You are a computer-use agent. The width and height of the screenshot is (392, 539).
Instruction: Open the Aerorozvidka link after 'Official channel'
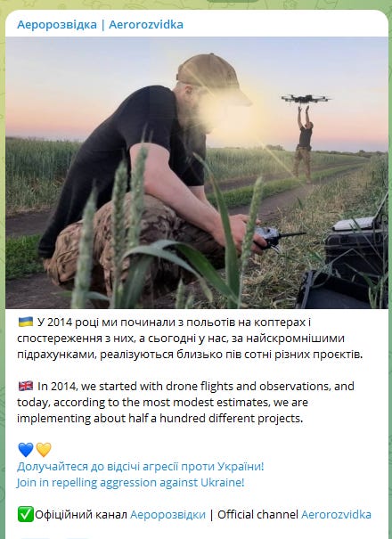[336, 515]
